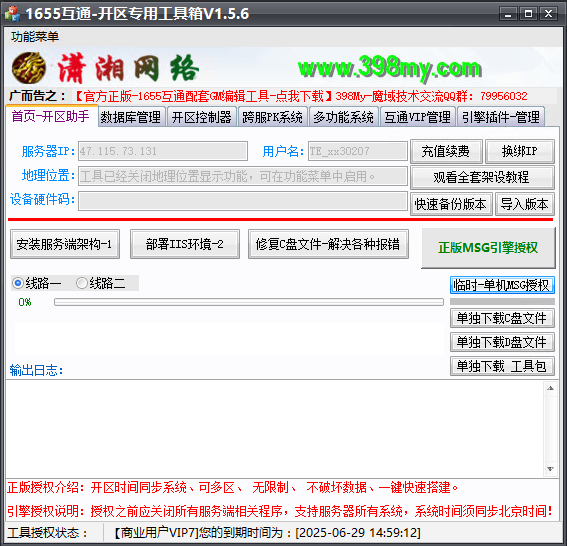The image size is (567, 546).
Task: Click the 充值续费 button
Action: pyautogui.click(x=446, y=151)
